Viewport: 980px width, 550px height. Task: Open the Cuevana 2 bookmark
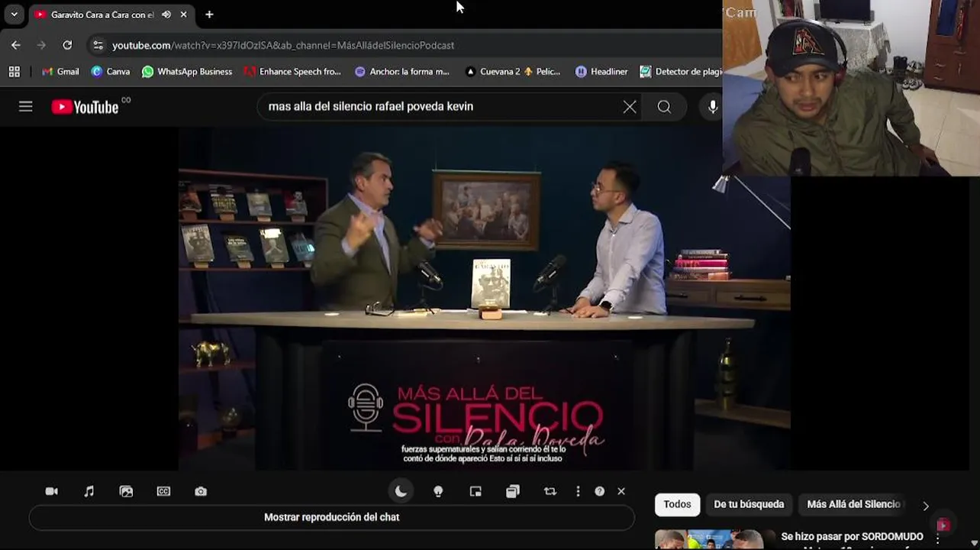pos(513,71)
